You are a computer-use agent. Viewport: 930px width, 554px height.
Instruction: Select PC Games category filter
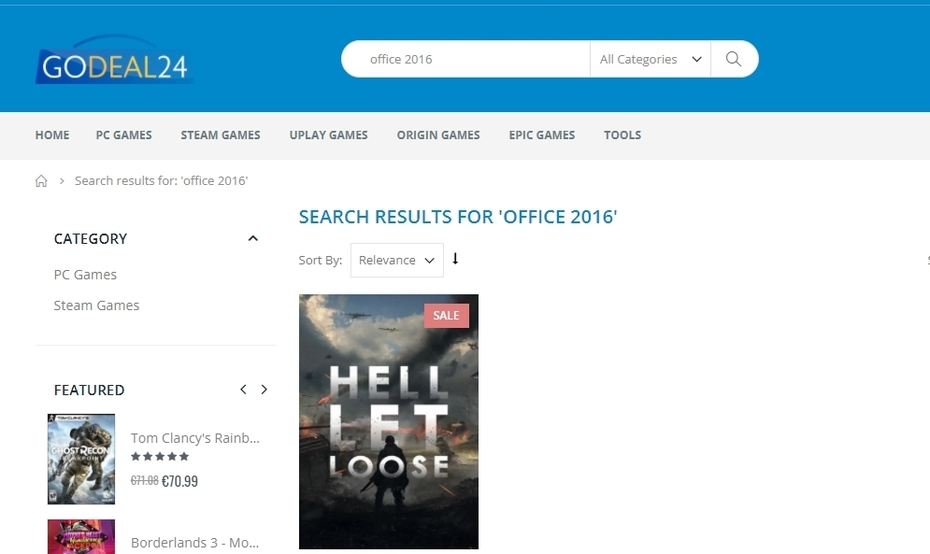[x=85, y=274]
